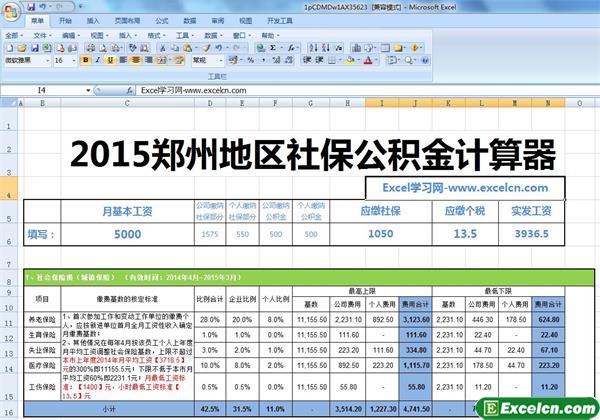Click the Align Left icon
600x420 pixels.
click(123, 60)
